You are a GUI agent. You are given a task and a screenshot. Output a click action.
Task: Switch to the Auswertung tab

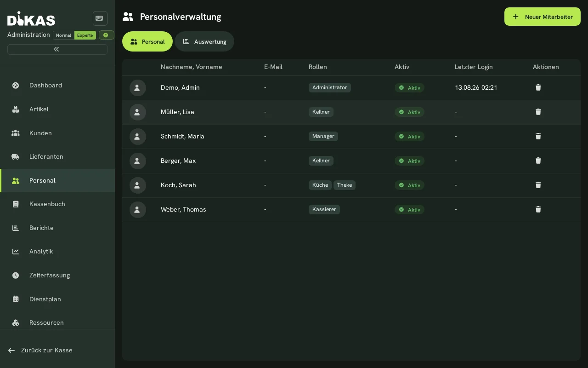(x=204, y=41)
